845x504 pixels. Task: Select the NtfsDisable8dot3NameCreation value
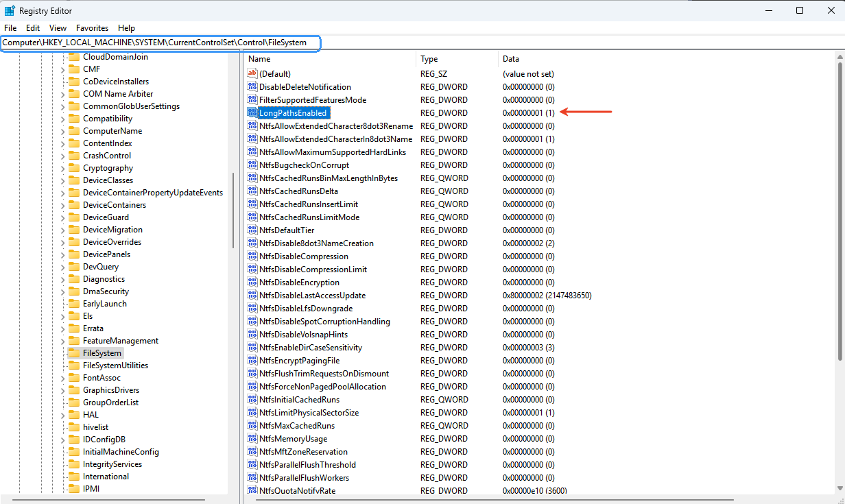pos(316,243)
